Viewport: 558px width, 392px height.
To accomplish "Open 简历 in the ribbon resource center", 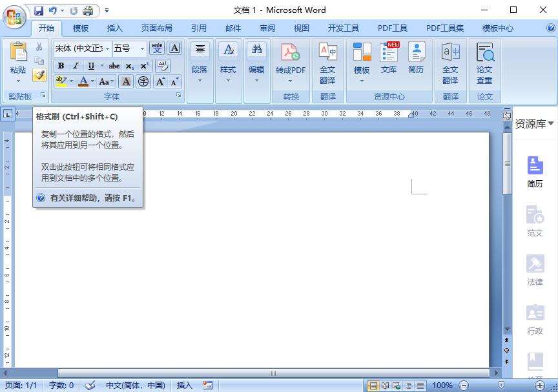I will click(x=416, y=58).
